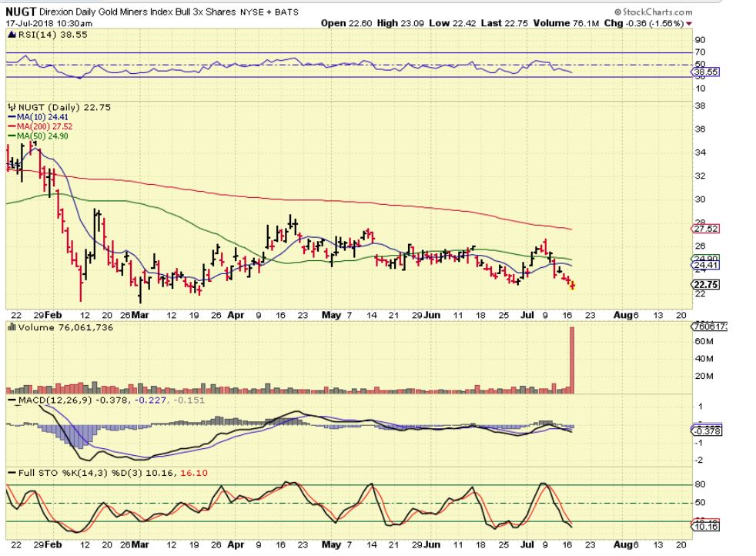
Task: Click the RSI mountain icon beside RSI(14)
Action: [12, 35]
